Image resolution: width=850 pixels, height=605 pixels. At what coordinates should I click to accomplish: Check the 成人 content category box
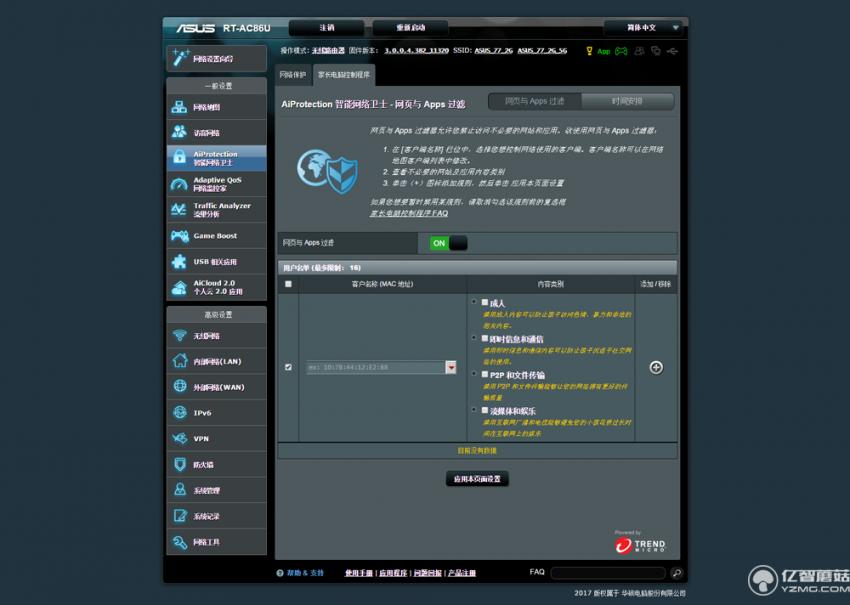pos(485,302)
